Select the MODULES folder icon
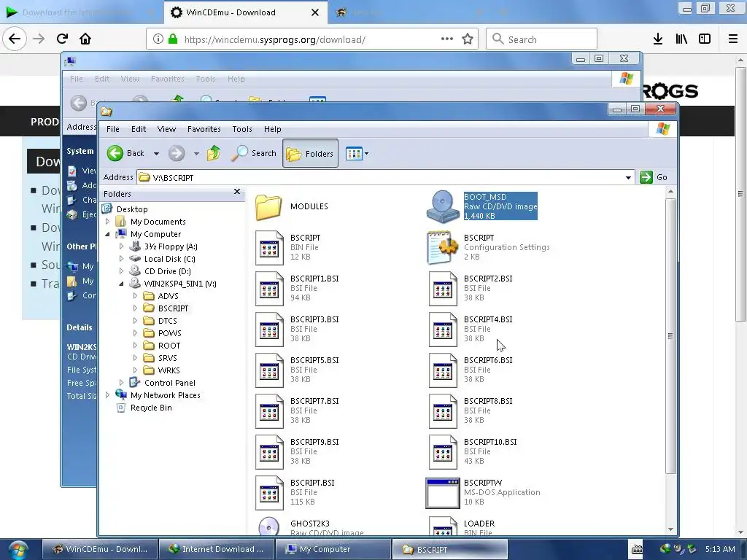This screenshot has width=747, height=560. (268, 206)
